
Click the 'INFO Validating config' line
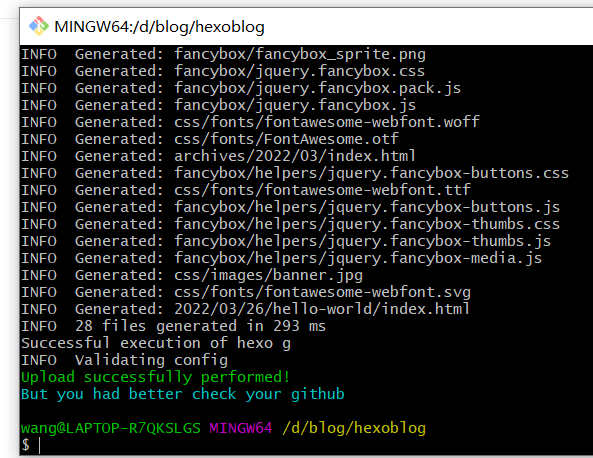point(124,361)
